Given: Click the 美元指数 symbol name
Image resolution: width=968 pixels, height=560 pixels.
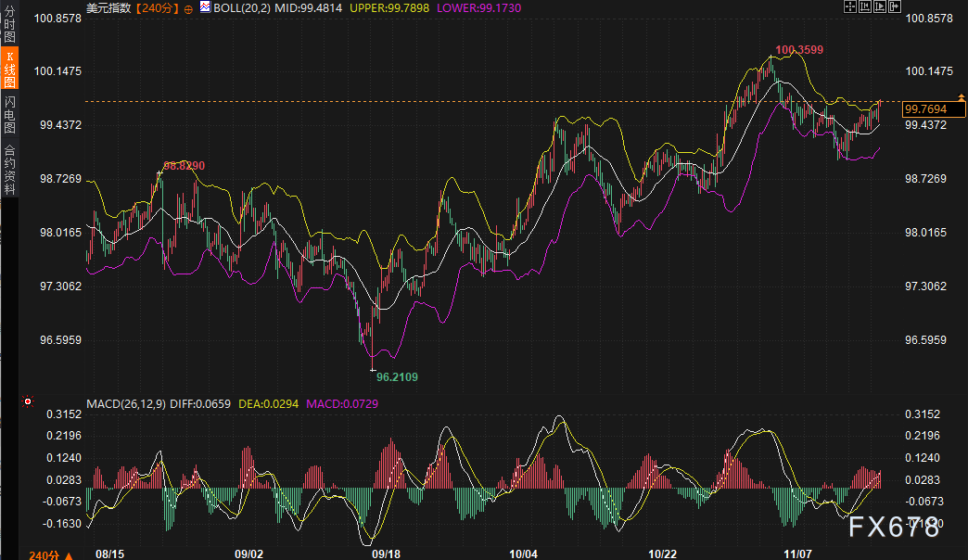Looking at the screenshot, I should point(108,8).
